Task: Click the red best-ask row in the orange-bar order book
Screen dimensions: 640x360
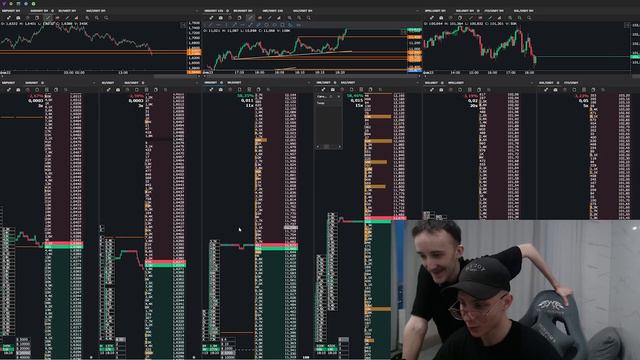Action: tap(385, 218)
